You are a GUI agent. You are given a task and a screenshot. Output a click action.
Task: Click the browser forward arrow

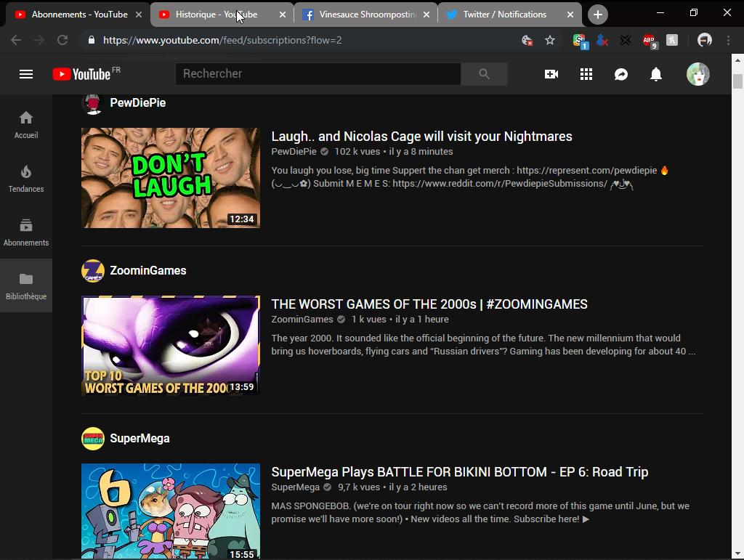(39, 40)
